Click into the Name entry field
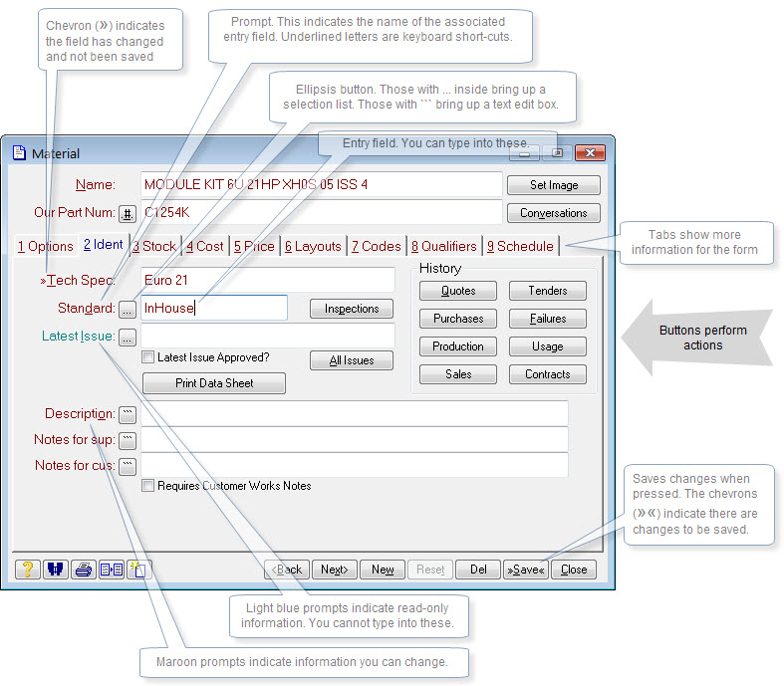Screen dimensions: 784x686 [x=322, y=184]
